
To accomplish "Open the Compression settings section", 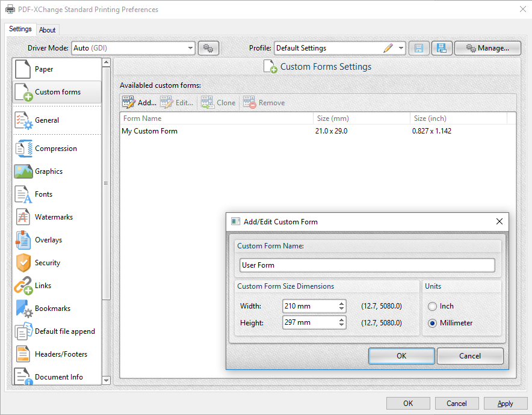I will coord(57,149).
